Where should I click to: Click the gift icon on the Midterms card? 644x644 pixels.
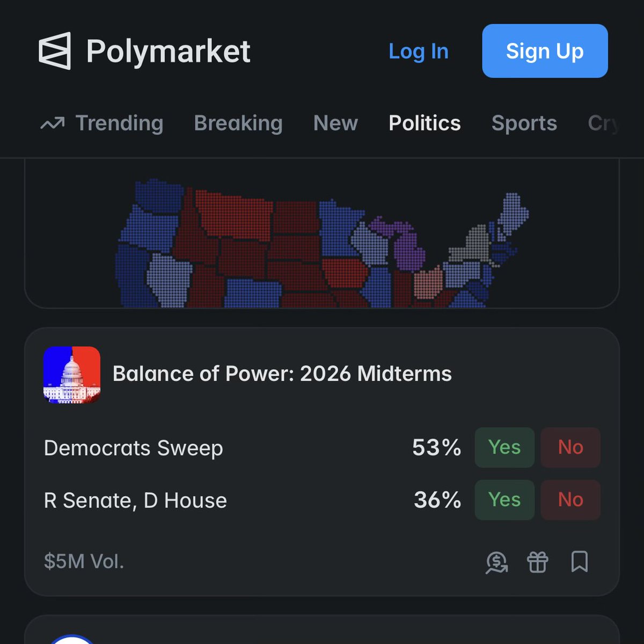pyautogui.click(x=537, y=562)
